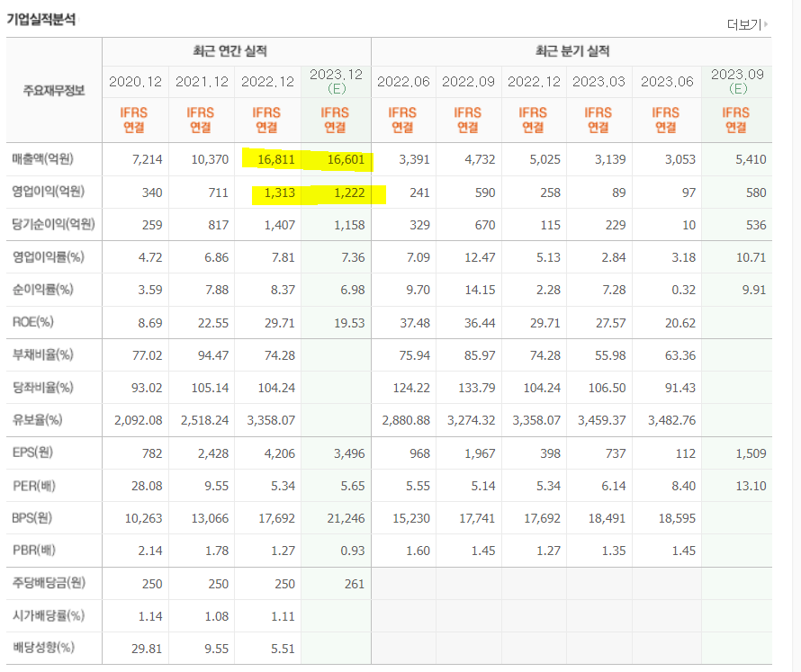Click highlighted operating profit 1,313

pos(279,193)
